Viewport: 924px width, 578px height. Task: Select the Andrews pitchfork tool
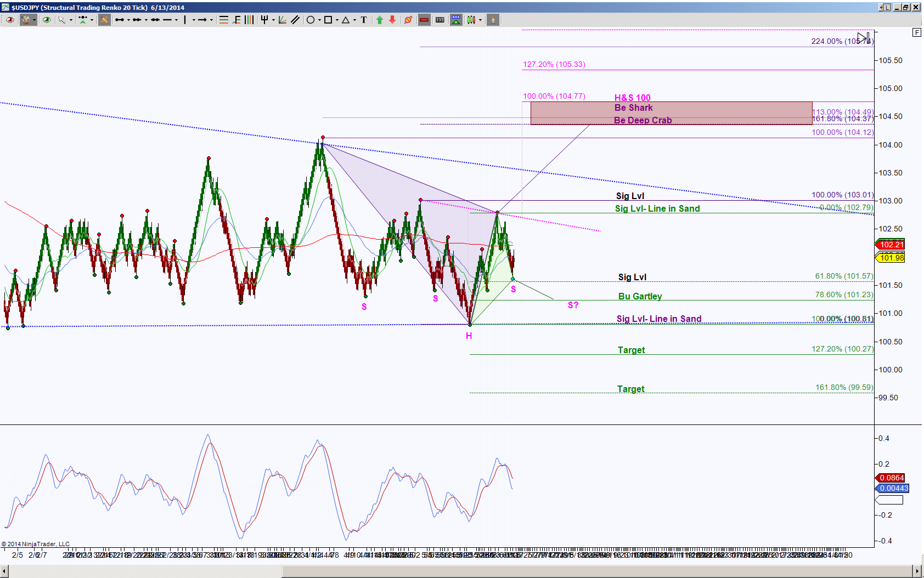tap(264, 20)
